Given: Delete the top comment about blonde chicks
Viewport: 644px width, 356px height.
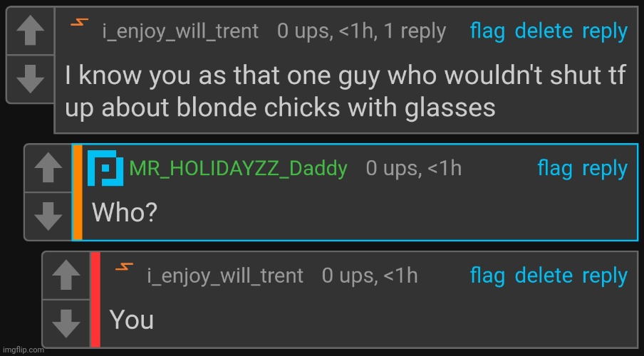Looking at the screenshot, I should point(544,31).
